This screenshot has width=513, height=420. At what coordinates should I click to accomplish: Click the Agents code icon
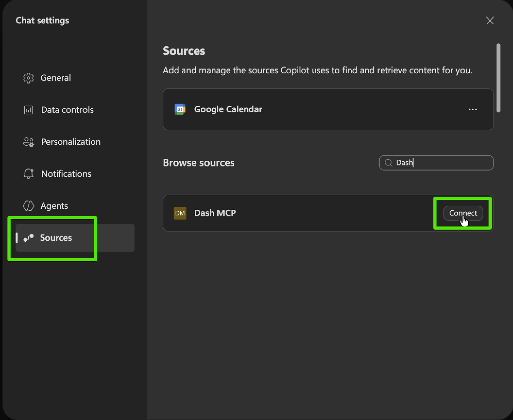point(28,206)
